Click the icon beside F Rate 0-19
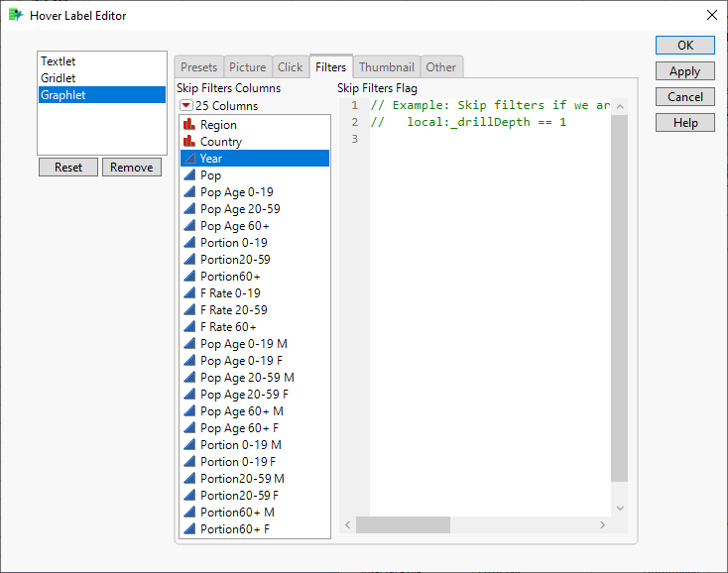This screenshot has height=573, width=728. pyautogui.click(x=189, y=292)
